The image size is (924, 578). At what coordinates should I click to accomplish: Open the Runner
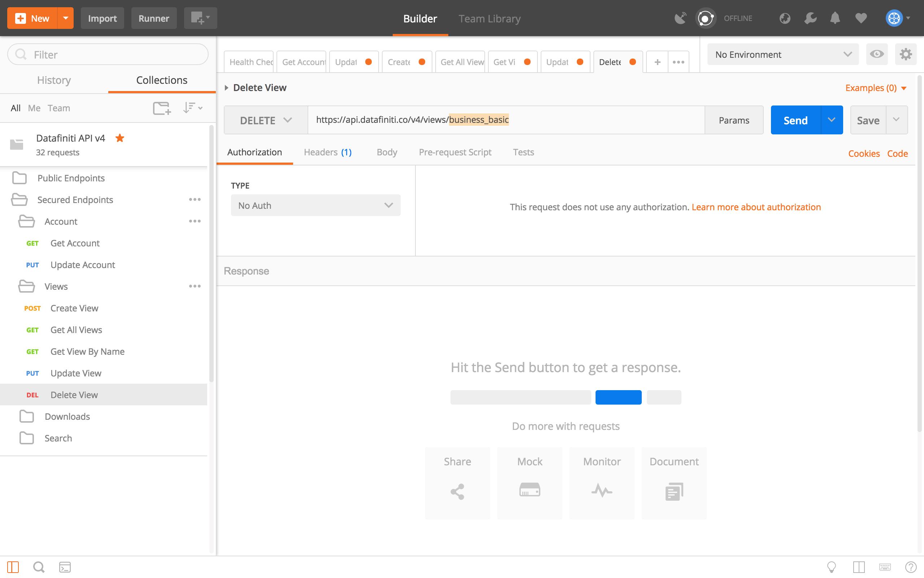[154, 18]
